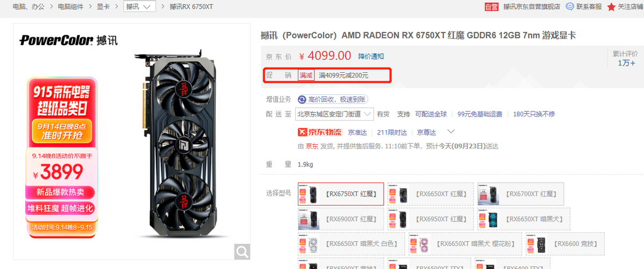Open the 北京东城区安定门街道 delivery address dropdown
644x269 pixels.
335,114
